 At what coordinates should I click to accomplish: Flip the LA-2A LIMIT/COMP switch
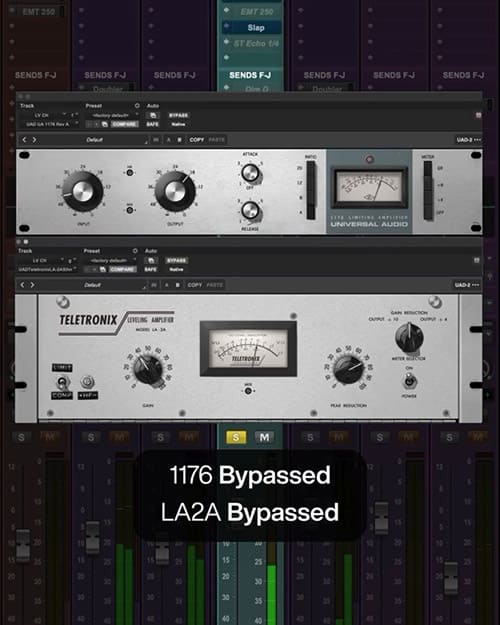click(61, 383)
